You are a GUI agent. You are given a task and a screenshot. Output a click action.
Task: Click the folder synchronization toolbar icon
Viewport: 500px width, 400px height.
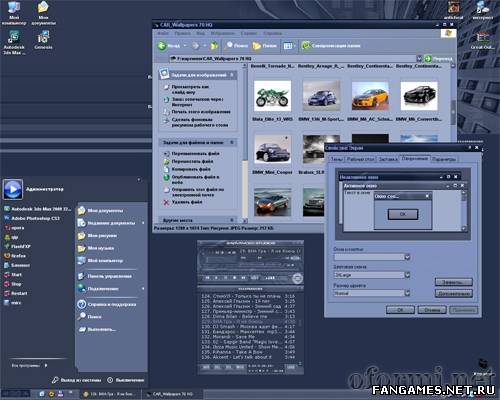tap(306, 45)
